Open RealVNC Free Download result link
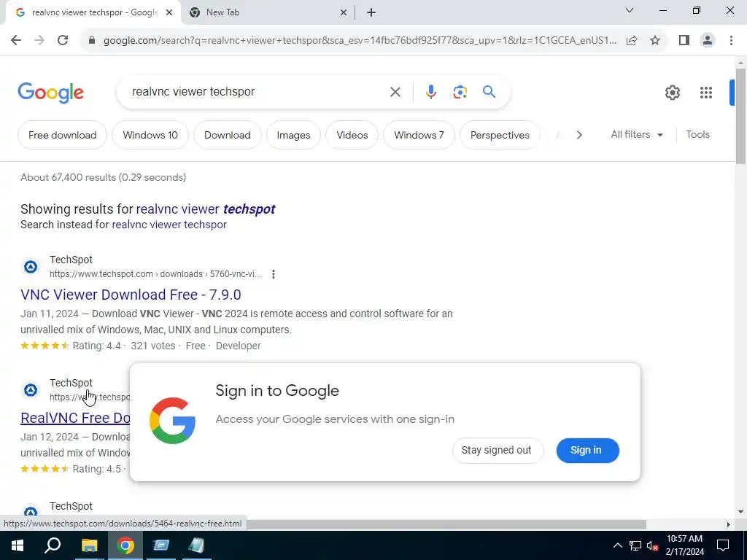The width and height of the screenshot is (747, 560). [x=75, y=418]
